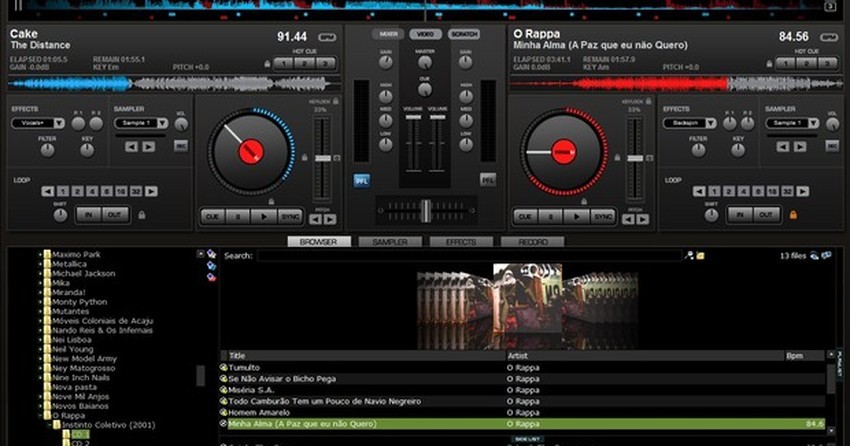This screenshot has width=850, height=446.
Task: Select track Homem Amarelo in file list
Action: (x=523, y=412)
